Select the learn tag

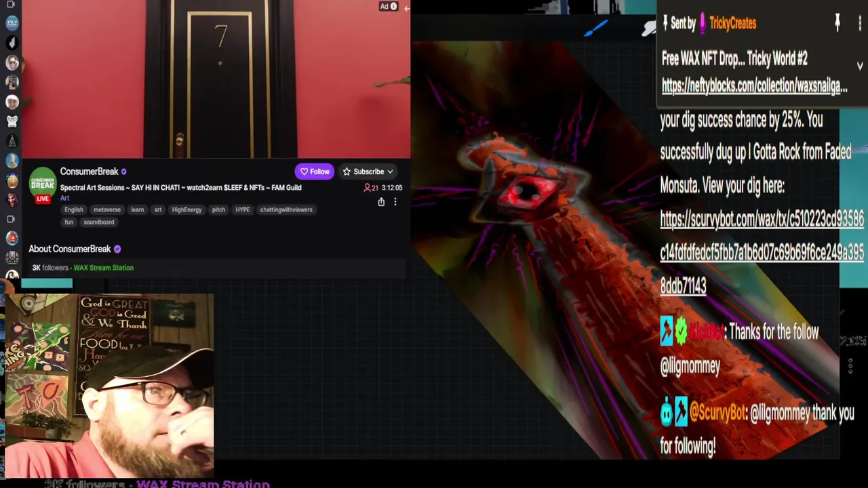(137, 209)
